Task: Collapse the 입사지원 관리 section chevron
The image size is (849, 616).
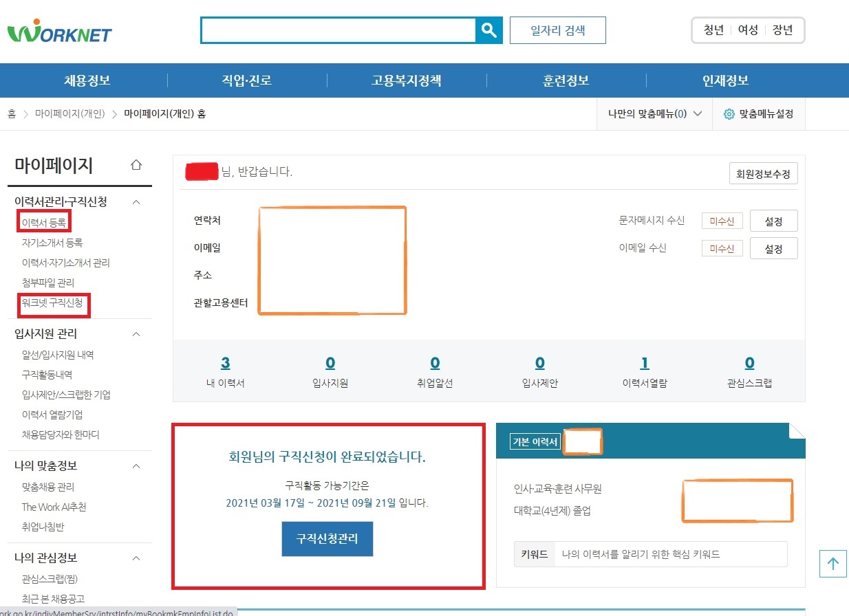Action: click(136, 334)
